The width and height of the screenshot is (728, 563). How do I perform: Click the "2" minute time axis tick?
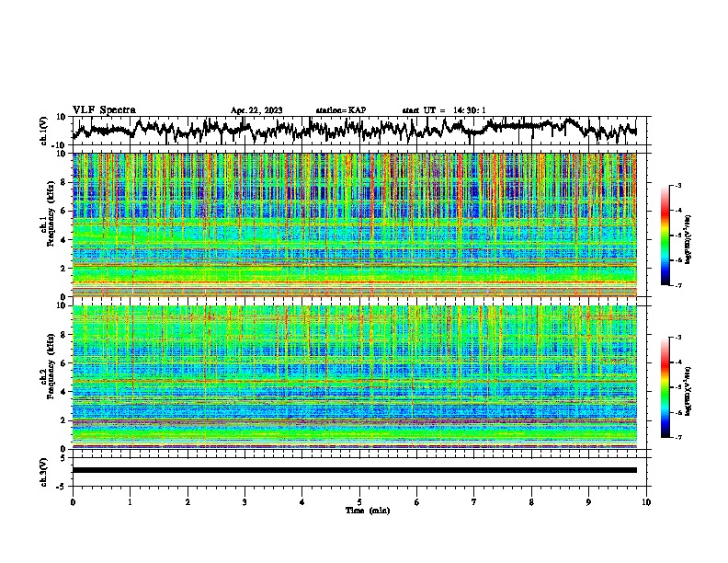point(188,502)
